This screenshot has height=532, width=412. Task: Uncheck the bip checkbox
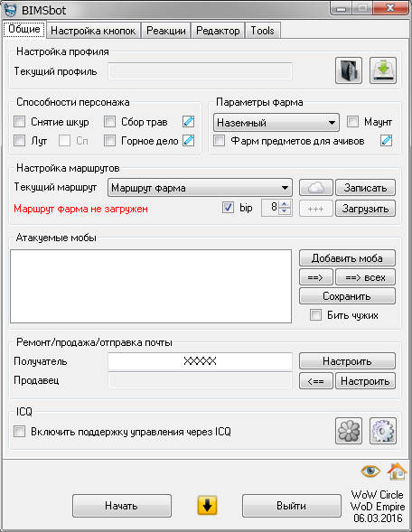pyautogui.click(x=228, y=208)
